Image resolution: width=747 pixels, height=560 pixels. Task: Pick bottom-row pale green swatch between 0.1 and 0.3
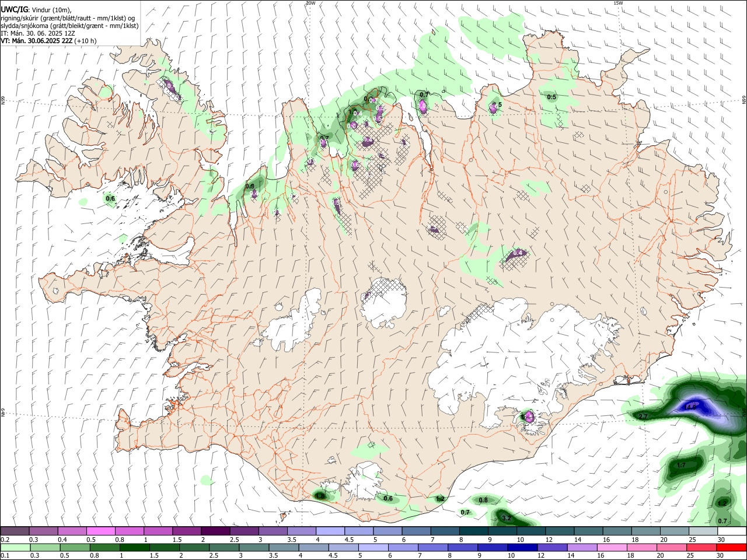click(x=15, y=547)
